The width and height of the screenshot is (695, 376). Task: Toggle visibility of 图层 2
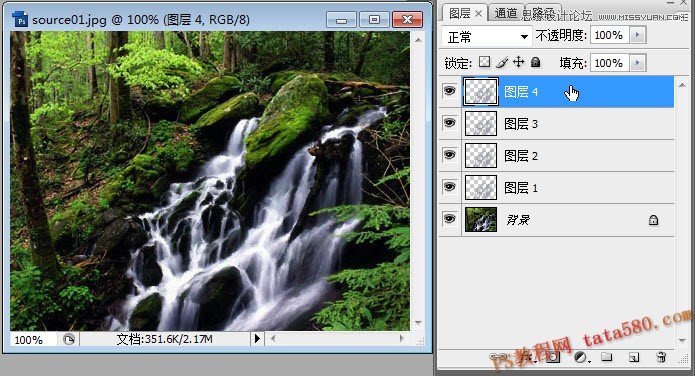click(x=449, y=155)
